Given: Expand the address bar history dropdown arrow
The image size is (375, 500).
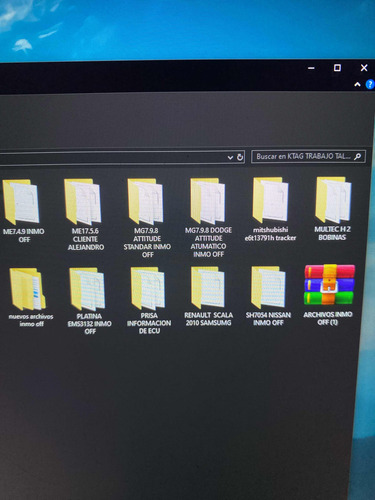Looking at the screenshot, I should click(x=230, y=157).
